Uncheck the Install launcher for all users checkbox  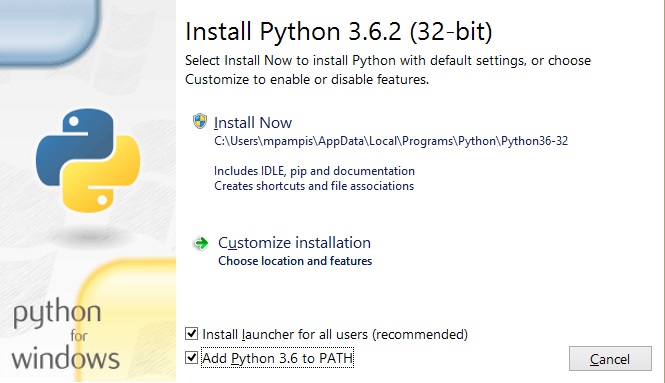click(191, 334)
